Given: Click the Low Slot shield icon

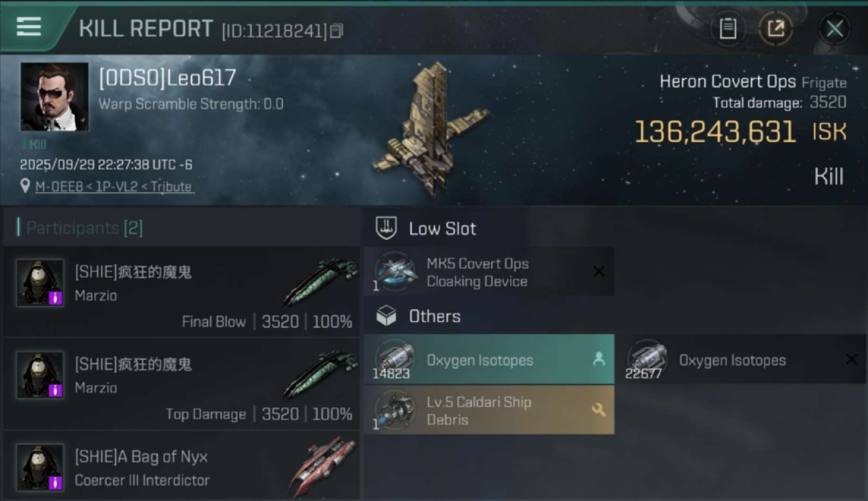Looking at the screenshot, I should (386, 228).
